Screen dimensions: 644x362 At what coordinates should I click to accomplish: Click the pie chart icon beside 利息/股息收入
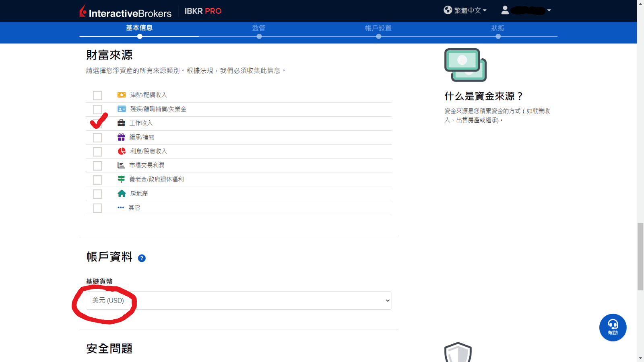click(x=121, y=151)
